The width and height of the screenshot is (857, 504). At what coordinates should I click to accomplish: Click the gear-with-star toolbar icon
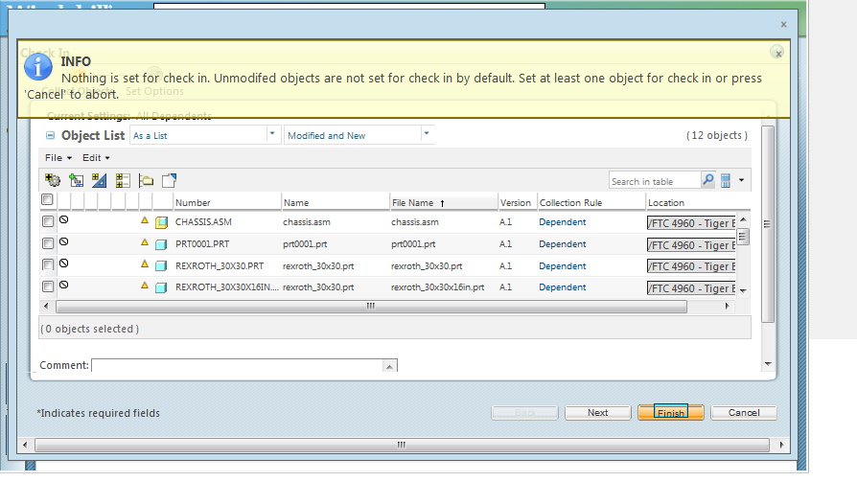tap(53, 180)
